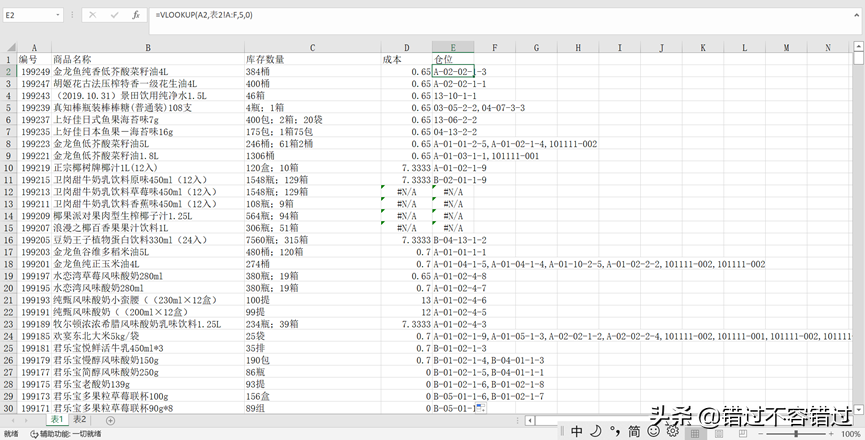This screenshot has height=440, width=865.
Task: Add a new sheet with the plus icon
Action: [x=110, y=421]
